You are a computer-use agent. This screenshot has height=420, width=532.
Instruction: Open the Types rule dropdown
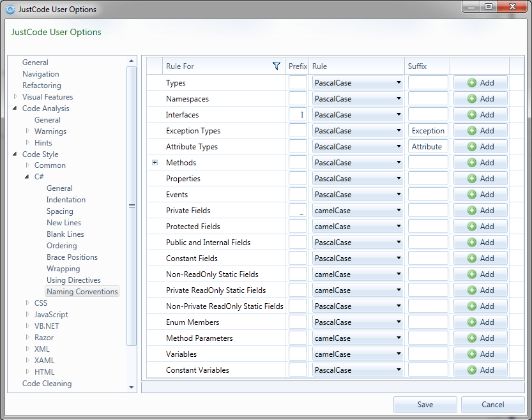pyautogui.click(x=357, y=83)
